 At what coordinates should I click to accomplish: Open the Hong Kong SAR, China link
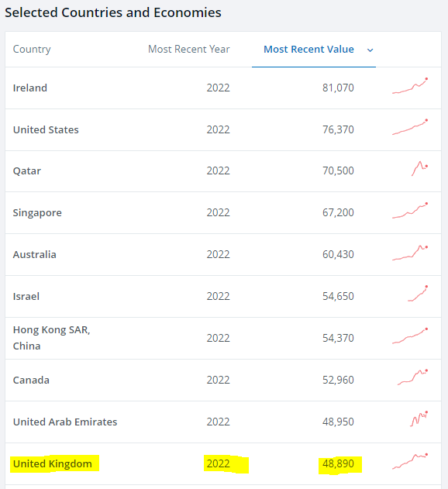(51, 338)
